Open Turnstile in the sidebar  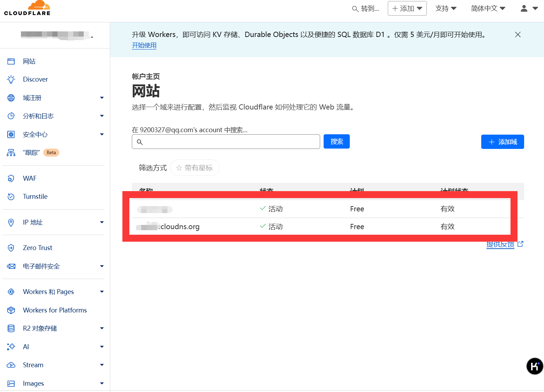[x=35, y=197]
